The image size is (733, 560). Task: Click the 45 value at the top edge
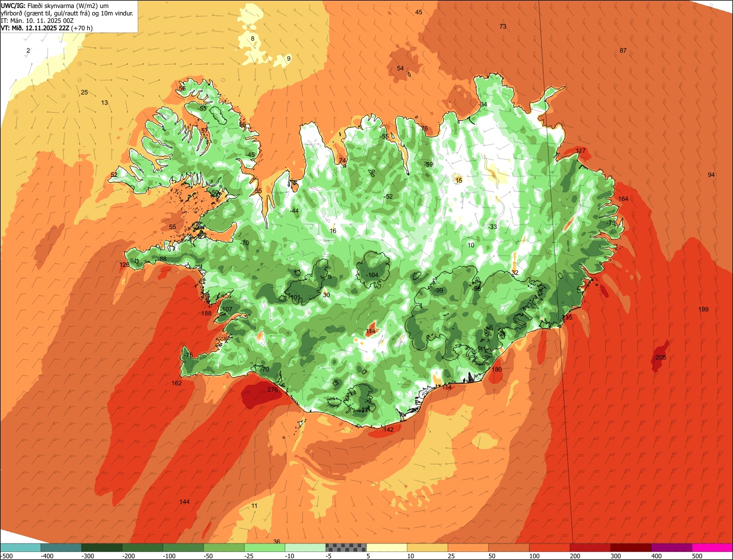(x=419, y=12)
